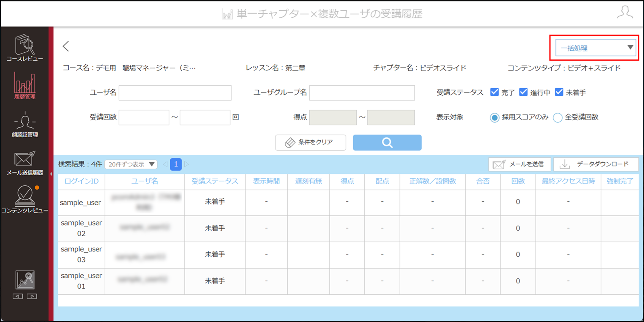This screenshot has height=322, width=644.
Task: Open the 20件ずつ表示 page-size dropdown
Action: [x=131, y=164]
